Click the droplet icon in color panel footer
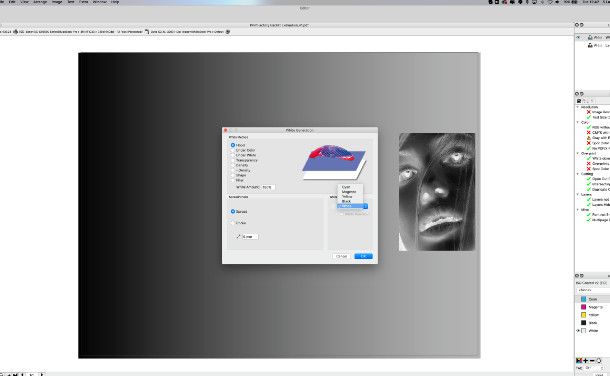 tap(599, 361)
